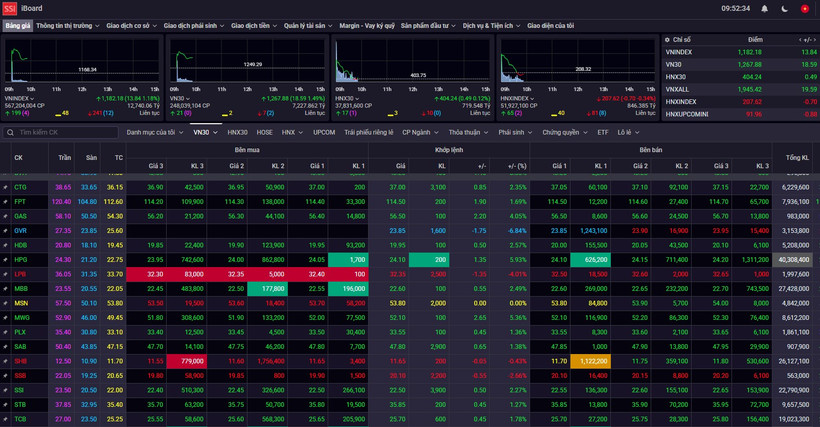
Task: Click the Tìm kiếm CK search field
Action: point(65,132)
